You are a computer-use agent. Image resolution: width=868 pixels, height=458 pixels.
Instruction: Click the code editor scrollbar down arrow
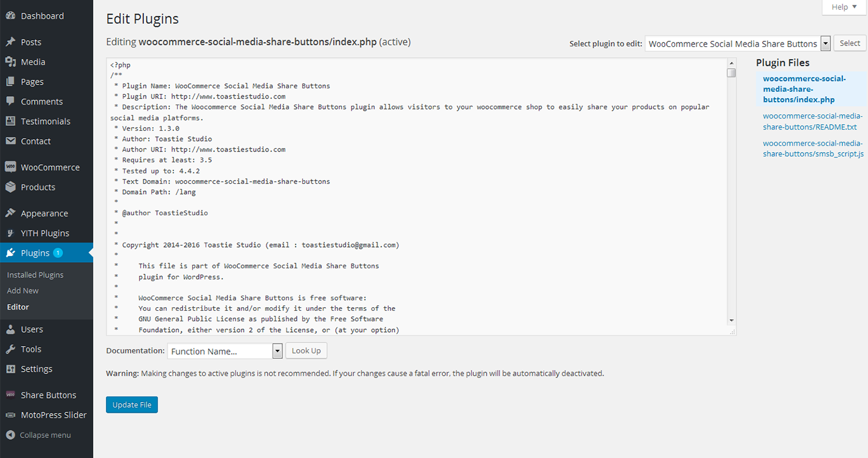(731, 321)
